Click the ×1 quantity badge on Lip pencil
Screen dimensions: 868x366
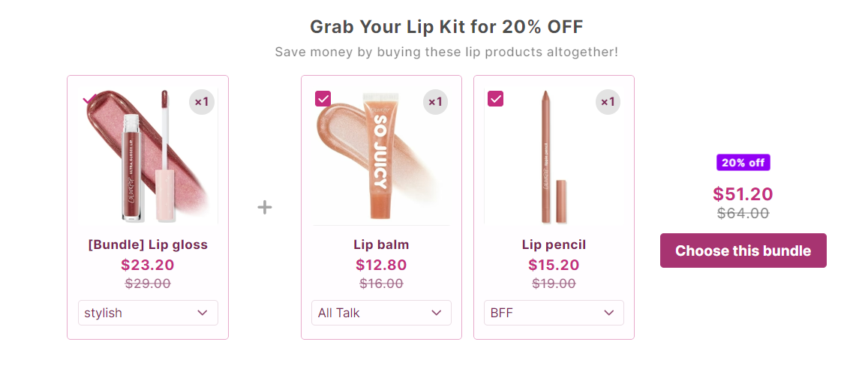608,102
